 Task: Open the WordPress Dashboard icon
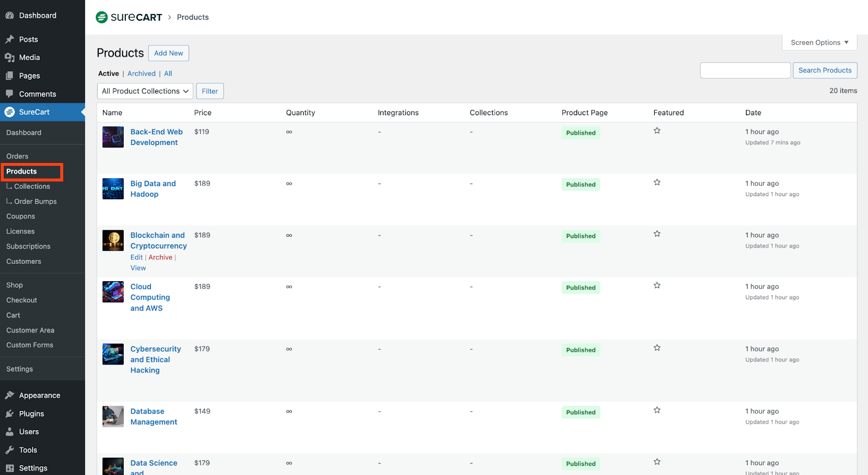click(9, 16)
